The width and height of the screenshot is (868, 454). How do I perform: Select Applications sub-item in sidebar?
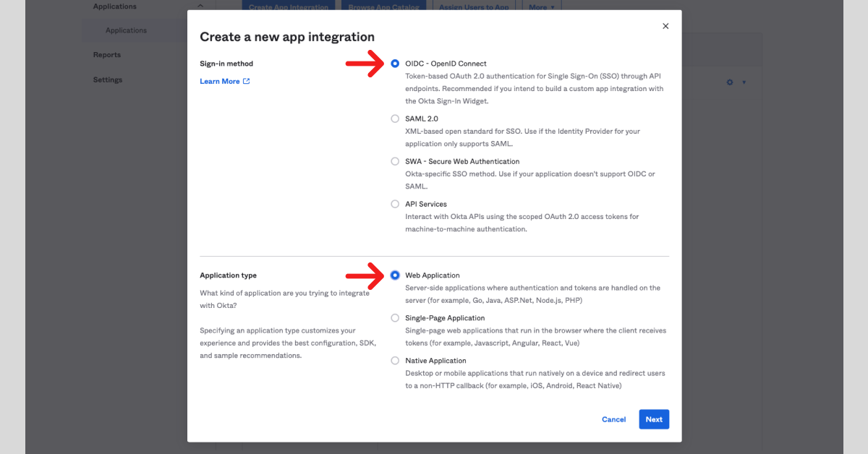pyautogui.click(x=125, y=30)
